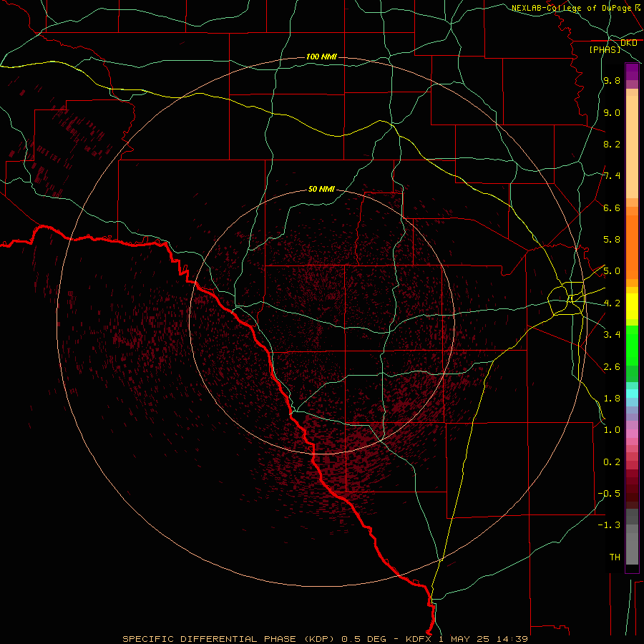
Task: Click the 1.8 value on color scale
Action: click(x=612, y=399)
